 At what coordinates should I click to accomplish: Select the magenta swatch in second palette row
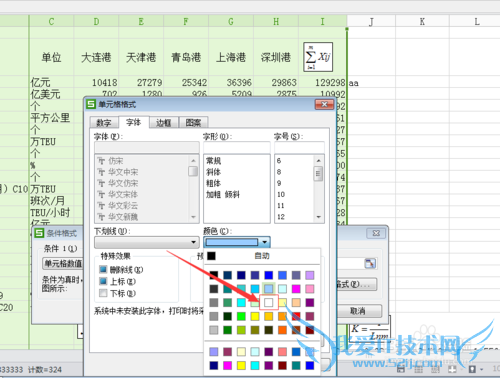click(296, 289)
